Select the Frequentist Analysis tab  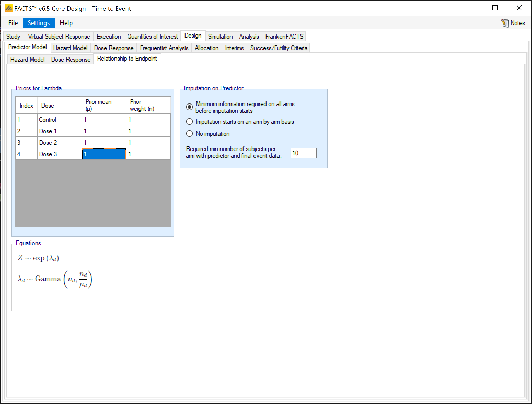coord(164,48)
